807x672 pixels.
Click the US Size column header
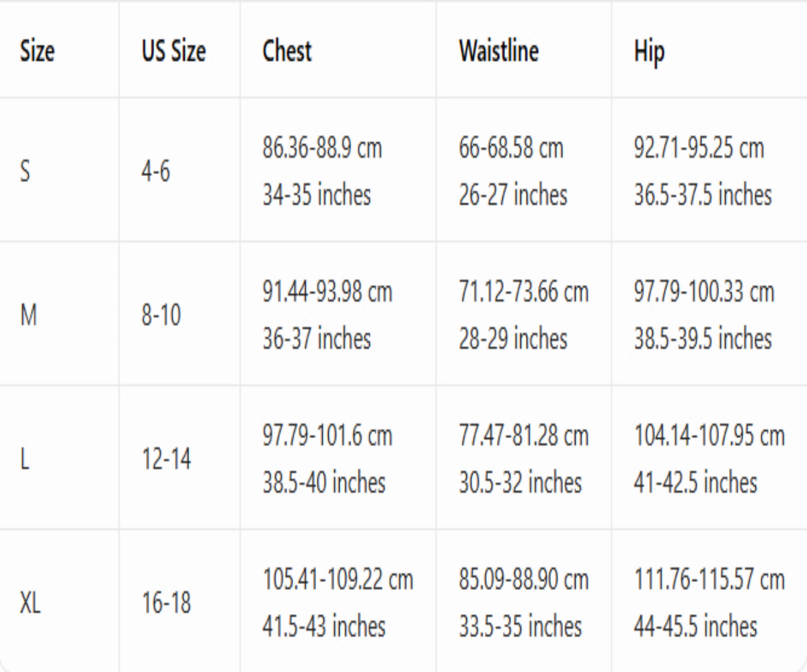click(x=174, y=52)
